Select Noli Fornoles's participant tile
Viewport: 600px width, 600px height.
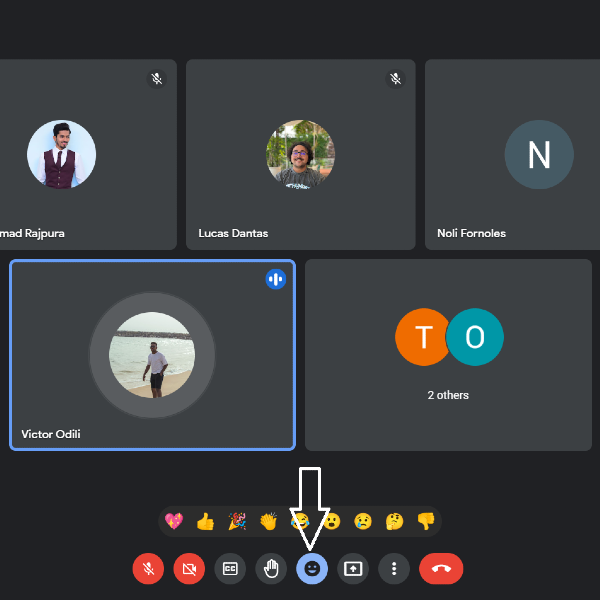512,155
